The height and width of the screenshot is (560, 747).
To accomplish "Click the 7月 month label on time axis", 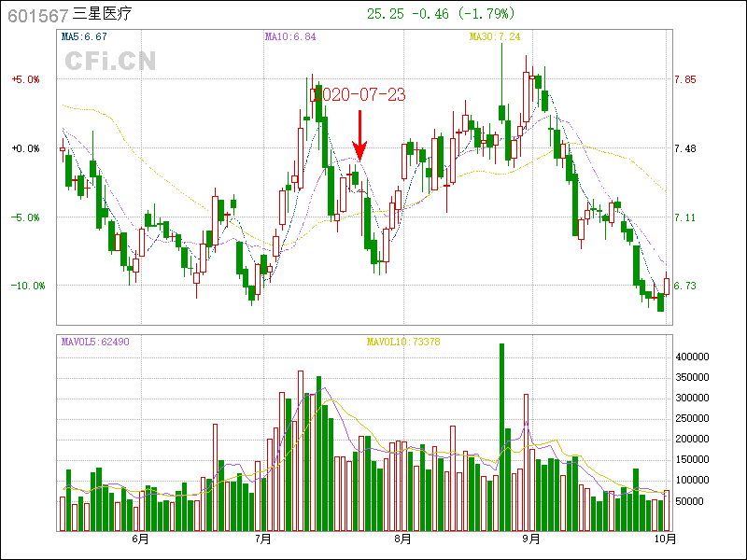I will 263,539.
